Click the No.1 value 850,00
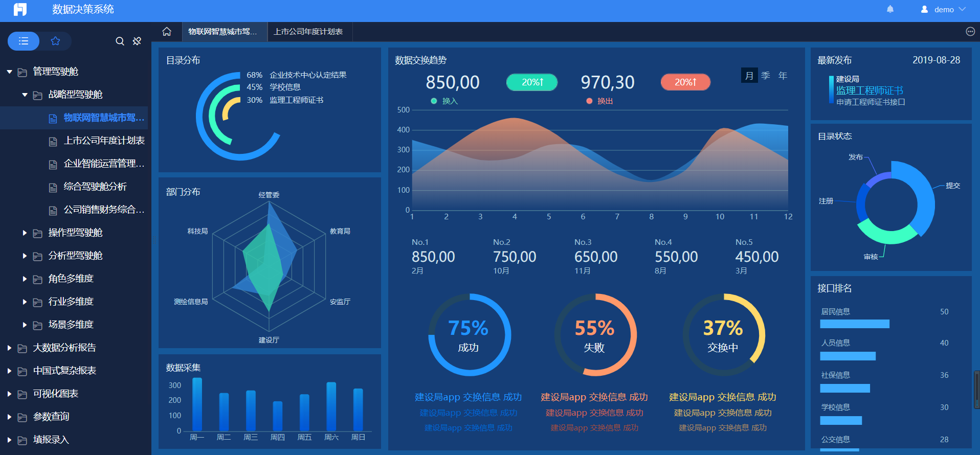This screenshot has height=455, width=980. tap(433, 257)
